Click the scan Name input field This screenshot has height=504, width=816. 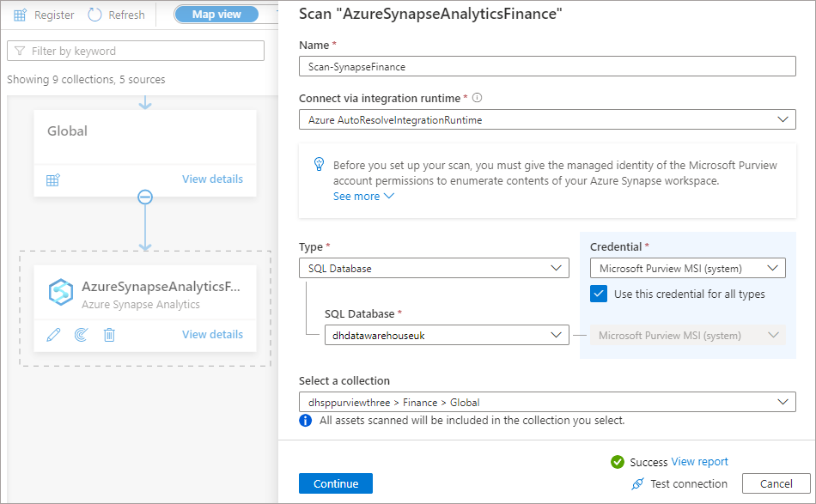(x=547, y=67)
